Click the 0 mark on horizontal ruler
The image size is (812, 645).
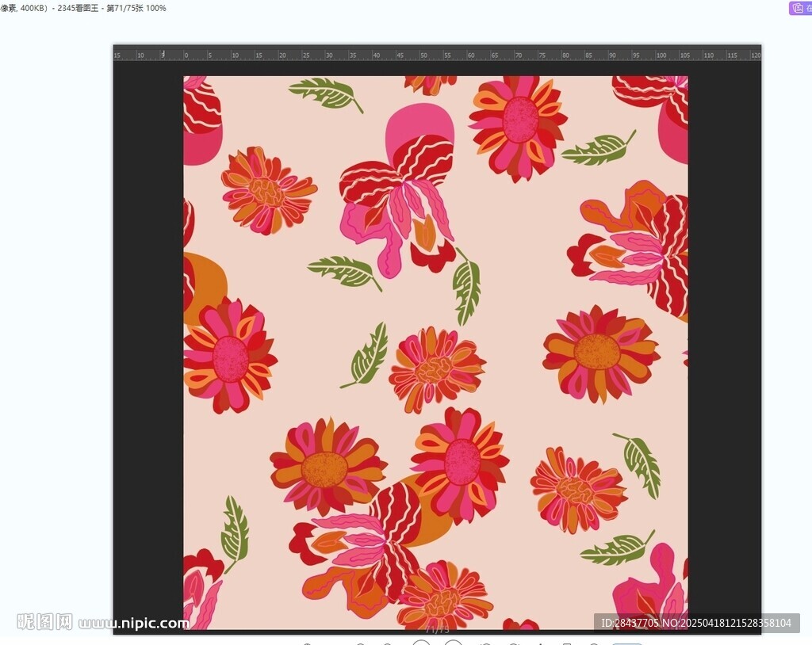[186, 55]
